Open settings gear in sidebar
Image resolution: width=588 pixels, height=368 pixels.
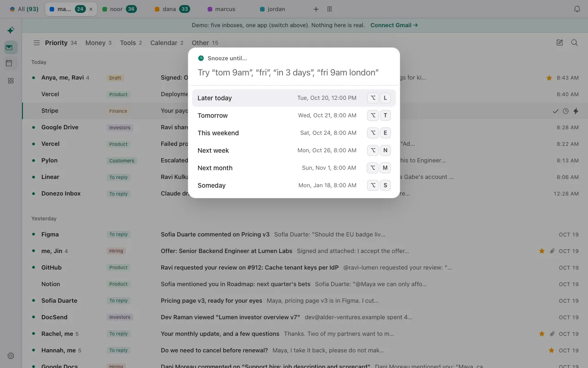[x=11, y=356]
